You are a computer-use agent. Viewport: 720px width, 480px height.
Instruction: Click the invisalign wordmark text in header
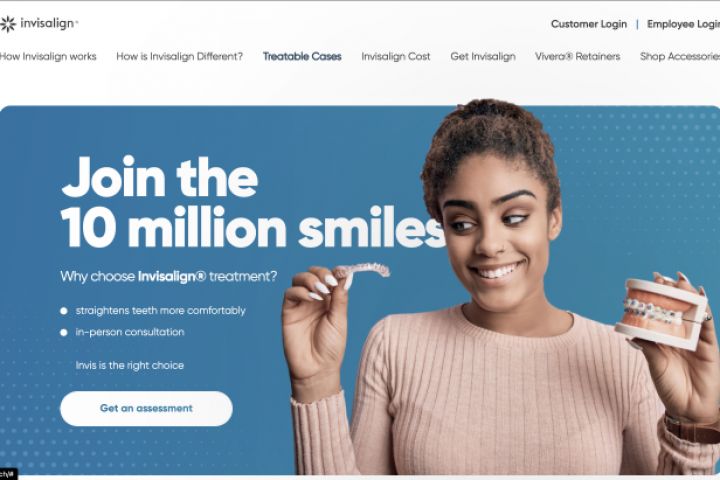tap(49, 23)
